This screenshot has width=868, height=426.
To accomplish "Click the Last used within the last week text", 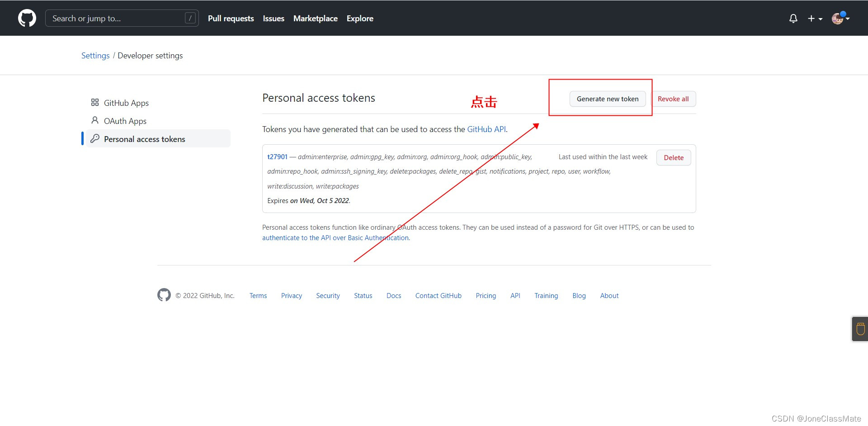I will click(x=603, y=157).
